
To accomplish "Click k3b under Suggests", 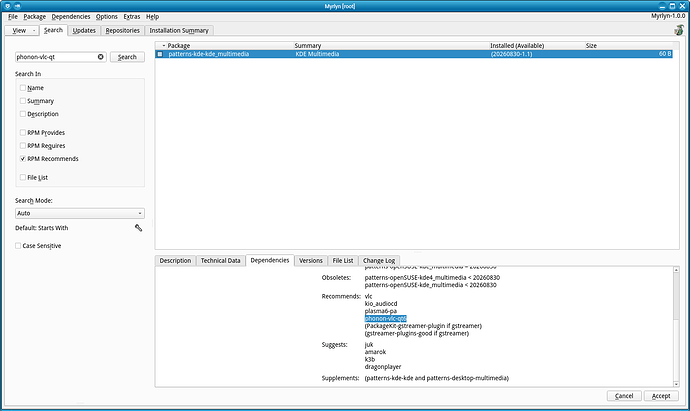I will (370, 360).
